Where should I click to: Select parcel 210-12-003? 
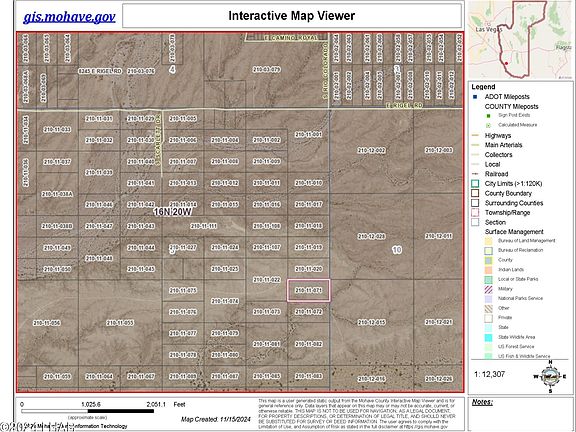tap(439, 150)
